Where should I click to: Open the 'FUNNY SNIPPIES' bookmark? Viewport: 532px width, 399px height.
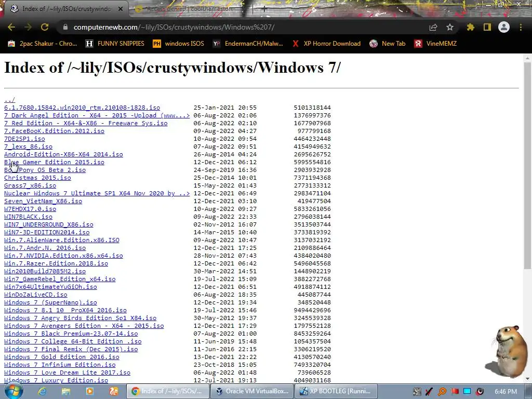click(115, 44)
